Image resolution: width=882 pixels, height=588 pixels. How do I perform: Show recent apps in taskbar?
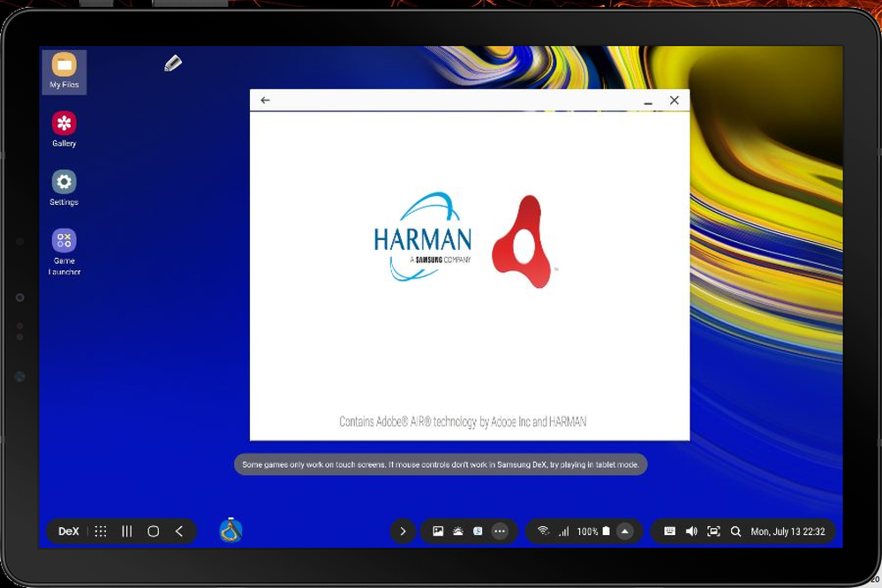(127, 531)
